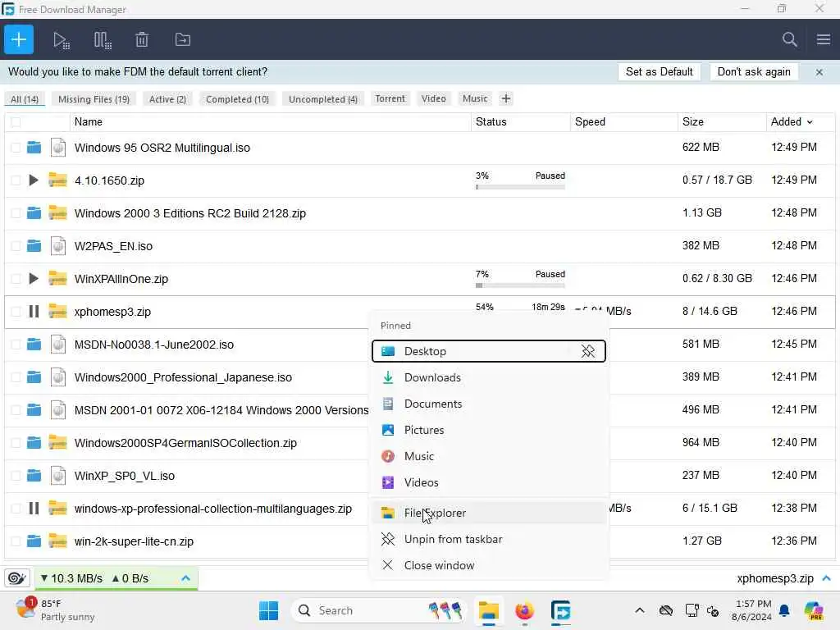
Task: Pause the xphomesp3.zip download
Action: coord(34,311)
